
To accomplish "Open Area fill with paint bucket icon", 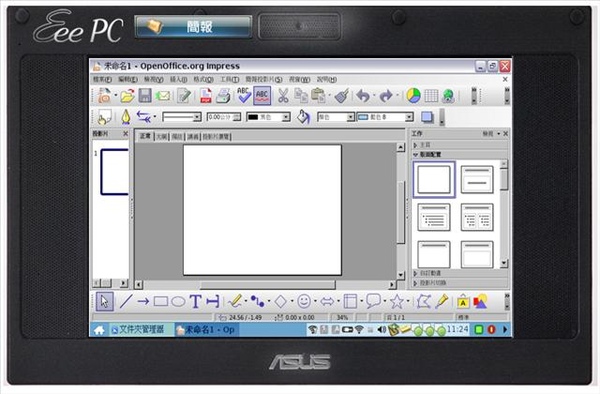I will pos(303,117).
